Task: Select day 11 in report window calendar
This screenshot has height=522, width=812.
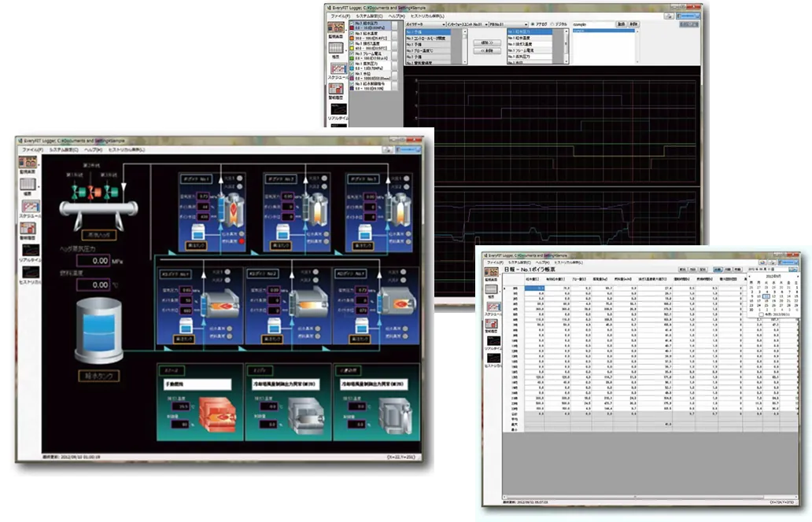Action: tap(766, 296)
